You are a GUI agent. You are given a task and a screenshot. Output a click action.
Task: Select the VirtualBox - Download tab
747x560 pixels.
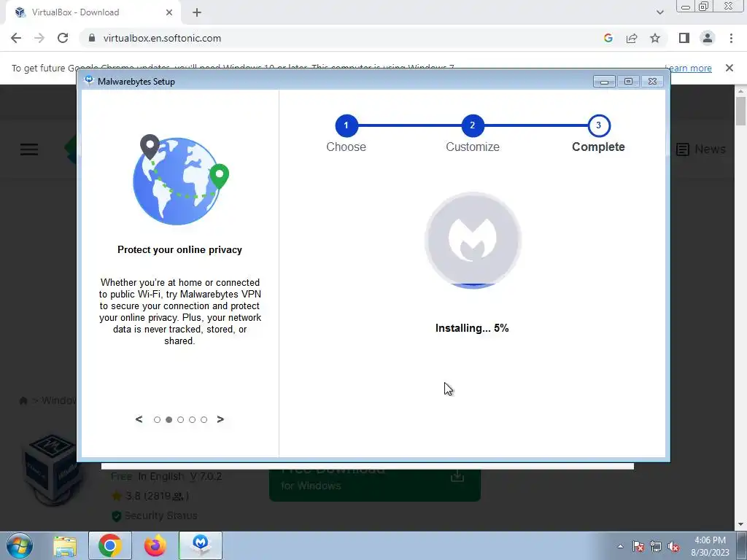[x=93, y=12]
